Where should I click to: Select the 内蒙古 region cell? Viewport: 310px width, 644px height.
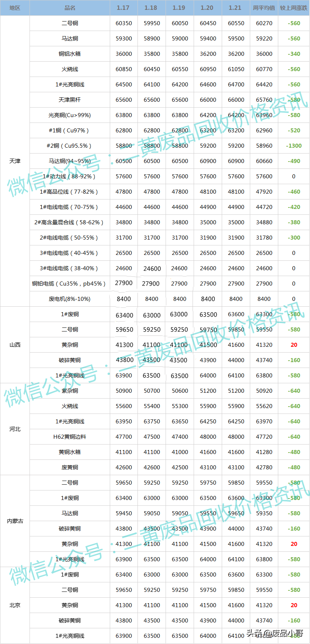(x=15, y=521)
